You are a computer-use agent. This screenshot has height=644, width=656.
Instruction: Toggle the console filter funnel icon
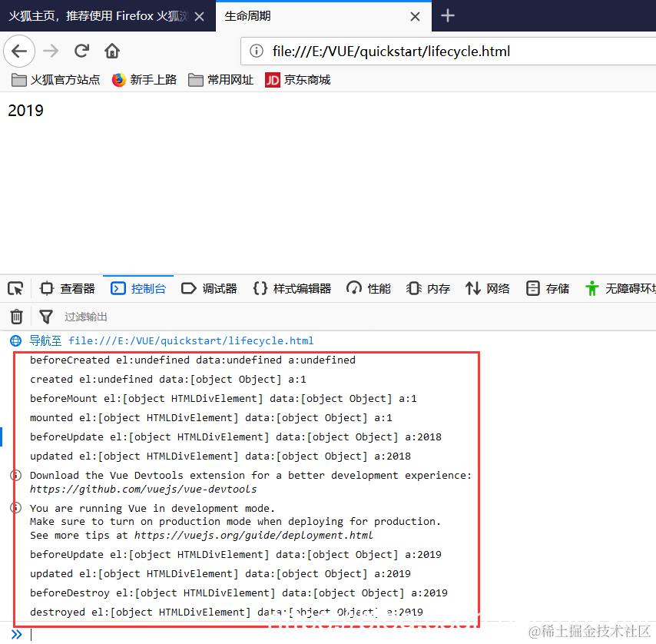coord(46,317)
